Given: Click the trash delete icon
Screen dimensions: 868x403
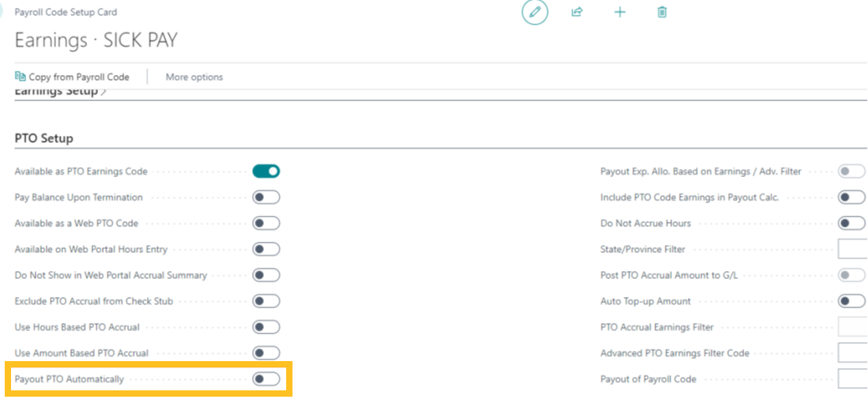Looking at the screenshot, I should pyautogui.click(x=662, y=13).
